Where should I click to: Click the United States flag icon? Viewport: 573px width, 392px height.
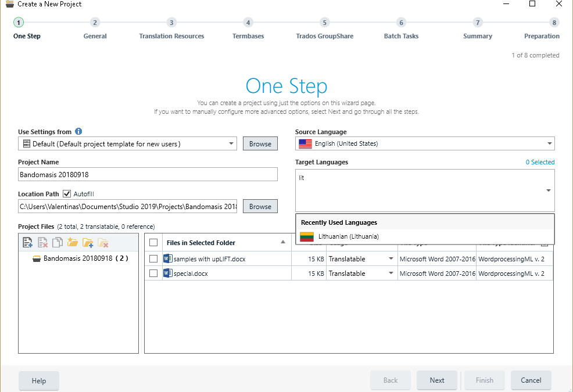(x=306, y=144)
